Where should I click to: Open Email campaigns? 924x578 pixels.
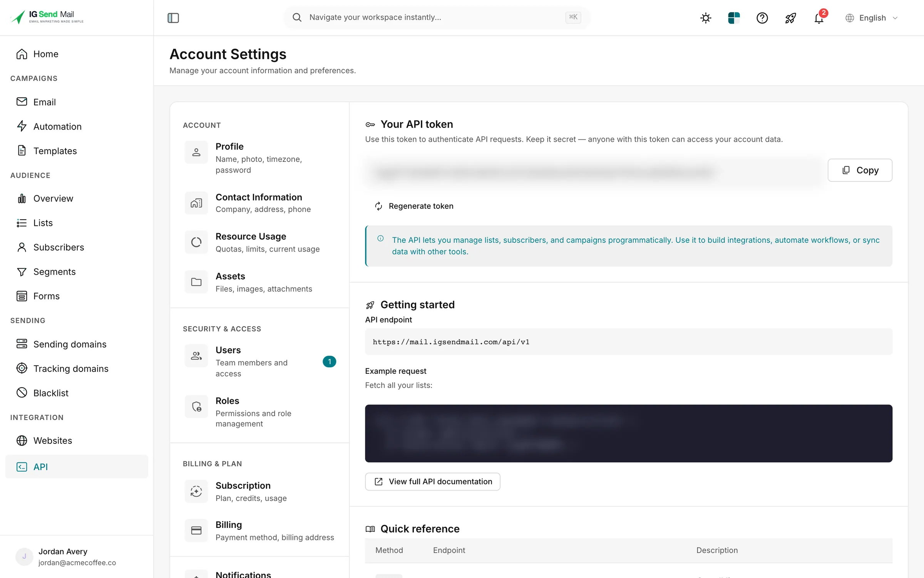[x=77, y=102]
